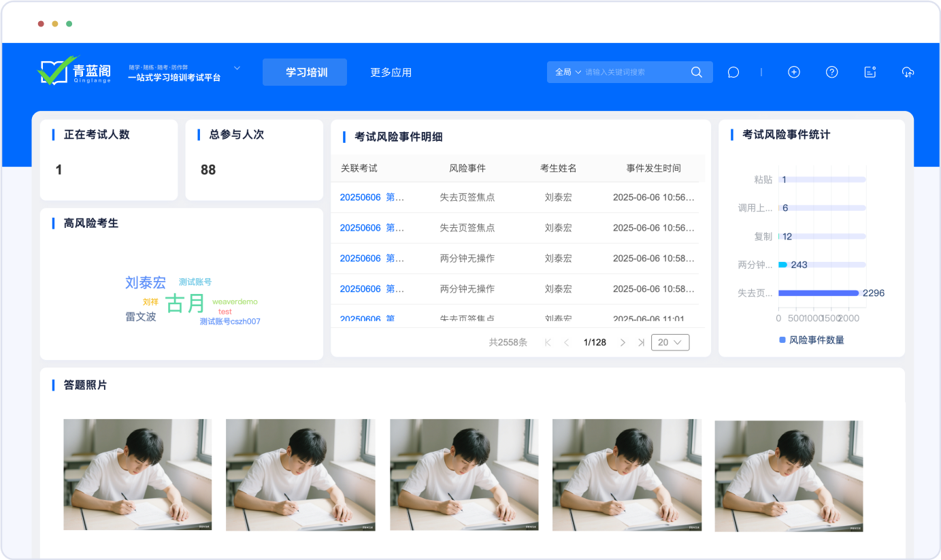Image resolution: width=941 pixels, height=560 pixels.
Task: Open first 20250606 exam link in table
Action: coord(372,197)
